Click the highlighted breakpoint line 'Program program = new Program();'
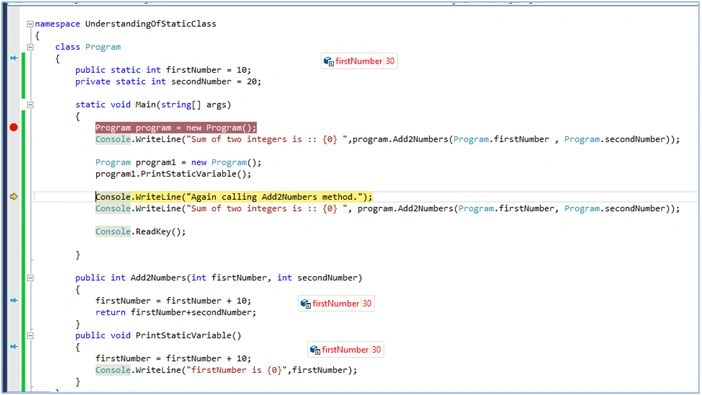The width and height of the screenshot is (702, 395). coord(176,128)
